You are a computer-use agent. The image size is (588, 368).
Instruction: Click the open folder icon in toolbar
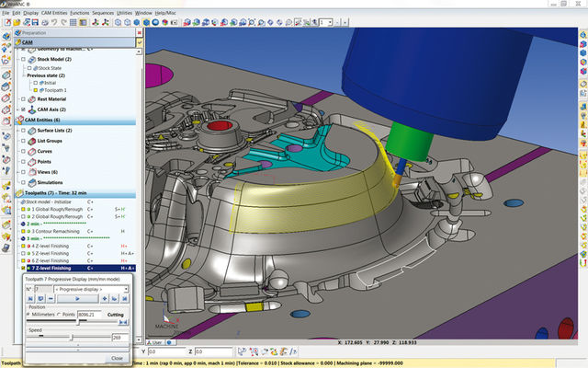pyautogui.click(x=17, y=21)
